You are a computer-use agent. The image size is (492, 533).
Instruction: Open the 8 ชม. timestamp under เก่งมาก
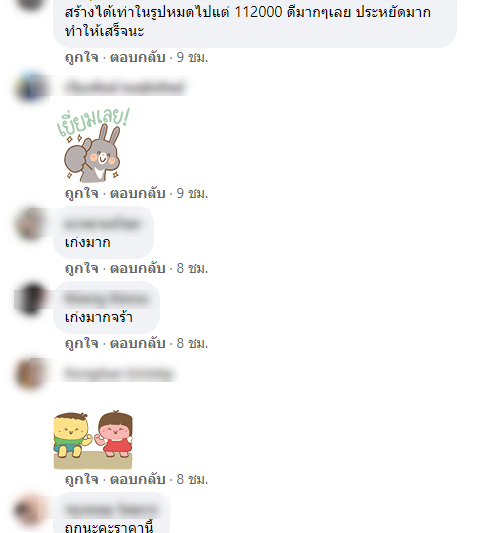pyautogui.click(x=192, y=269)
